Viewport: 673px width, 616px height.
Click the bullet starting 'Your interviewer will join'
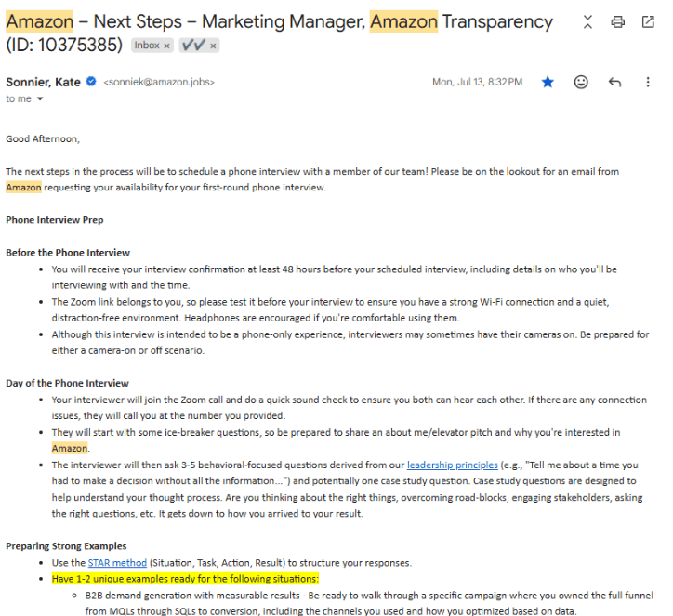(349, 408)
